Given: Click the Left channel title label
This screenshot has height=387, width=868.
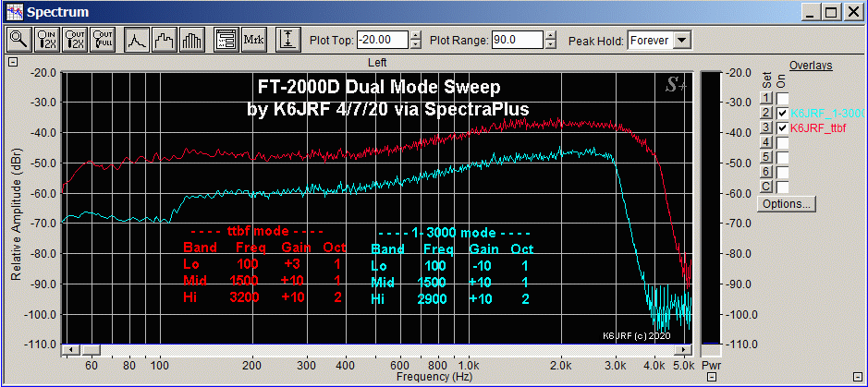Looking at the screenshot, I should [377, 63].
